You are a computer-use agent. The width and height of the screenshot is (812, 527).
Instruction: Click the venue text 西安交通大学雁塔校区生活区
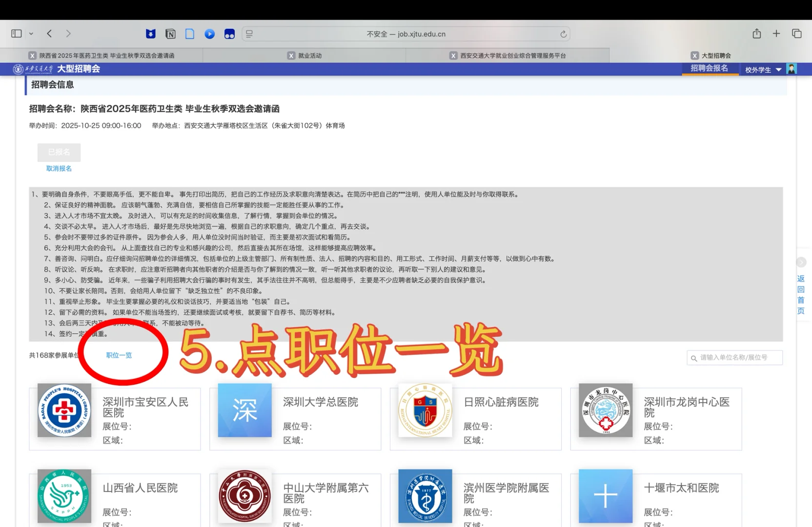pos(226,126)
